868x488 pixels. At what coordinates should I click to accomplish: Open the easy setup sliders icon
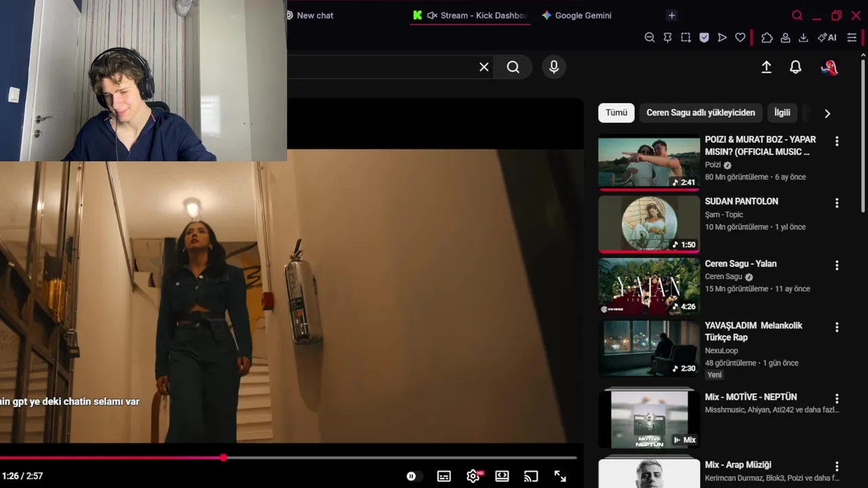(852, 38)
